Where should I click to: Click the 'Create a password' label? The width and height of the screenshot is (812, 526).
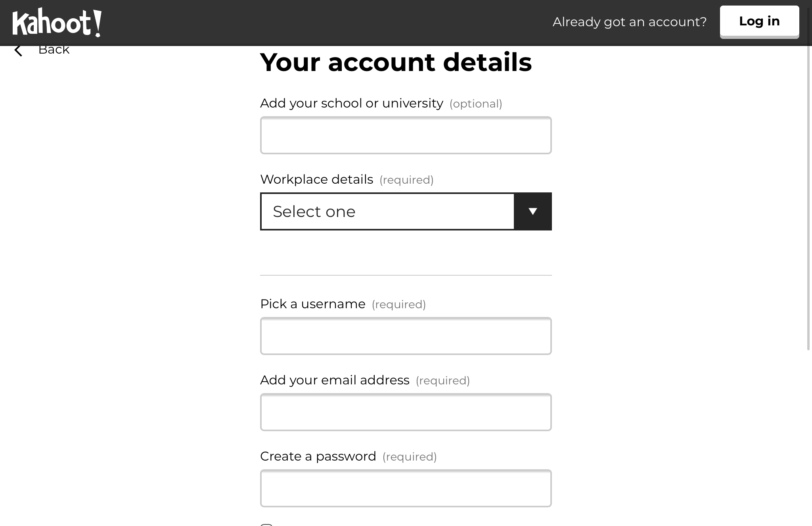pyautogui.click(x=318, y=456)
